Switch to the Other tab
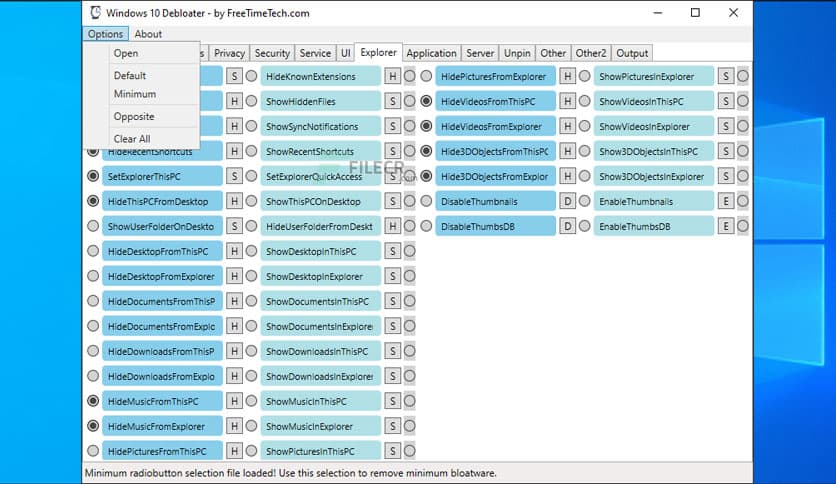836x484 pixels. [553, 53]
